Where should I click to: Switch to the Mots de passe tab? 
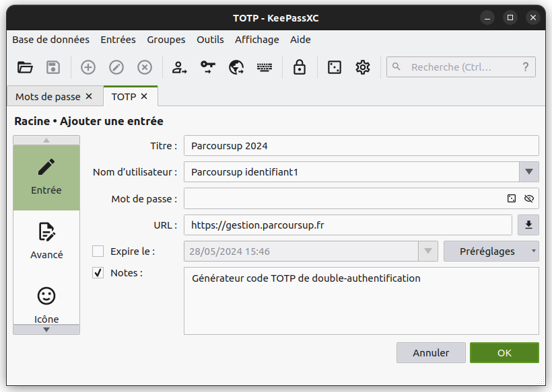(48, 96)
